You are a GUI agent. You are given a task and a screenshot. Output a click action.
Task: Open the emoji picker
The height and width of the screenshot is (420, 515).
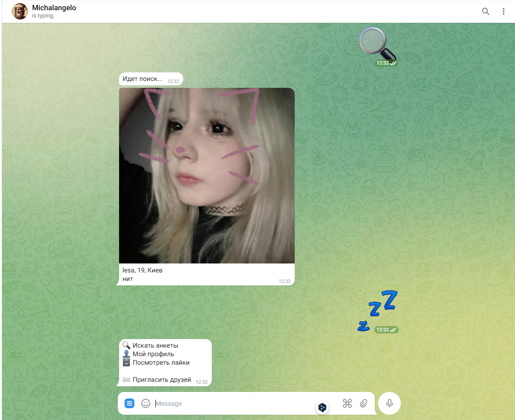coord(146,403)
